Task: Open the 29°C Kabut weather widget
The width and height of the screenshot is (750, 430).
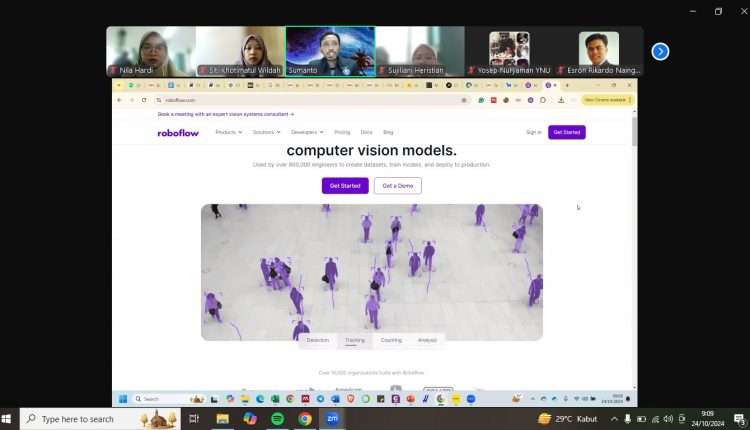Action: click(x=568, y=419)
